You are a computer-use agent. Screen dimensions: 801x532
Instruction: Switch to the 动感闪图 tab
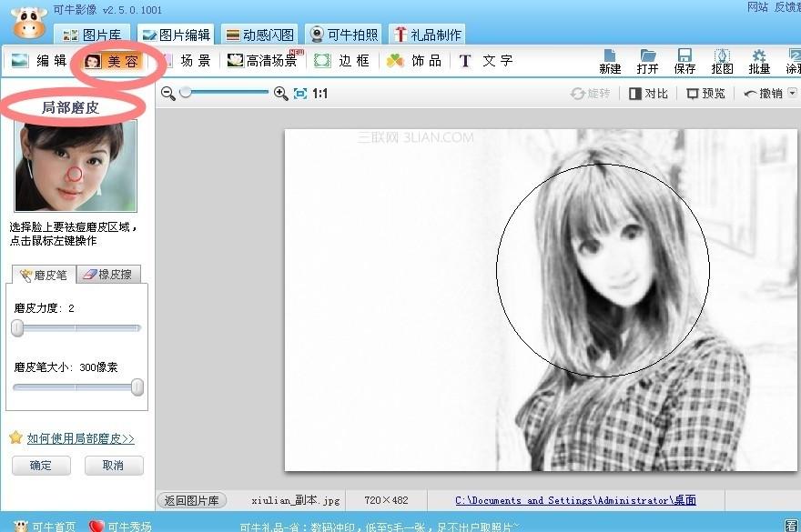262,34
